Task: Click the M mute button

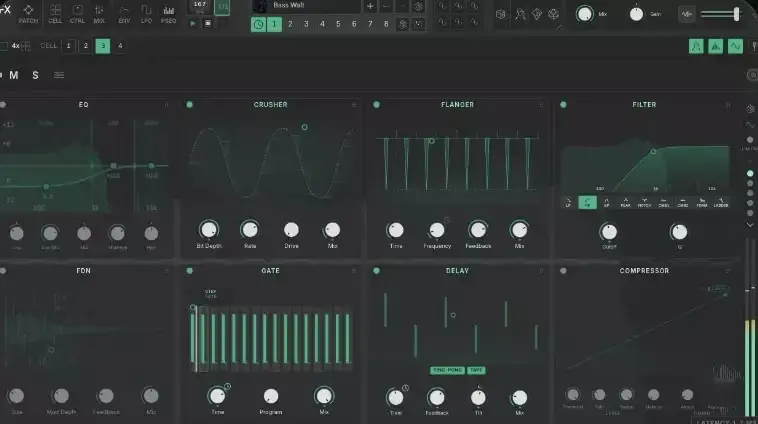Action: (x=14, y=75)
